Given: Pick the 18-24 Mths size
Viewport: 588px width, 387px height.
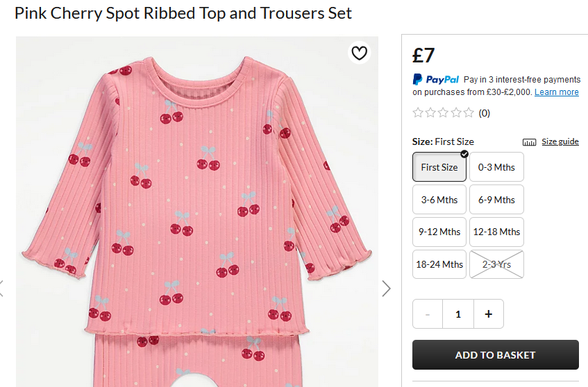Looking at the screenshot, I should 439,264.
